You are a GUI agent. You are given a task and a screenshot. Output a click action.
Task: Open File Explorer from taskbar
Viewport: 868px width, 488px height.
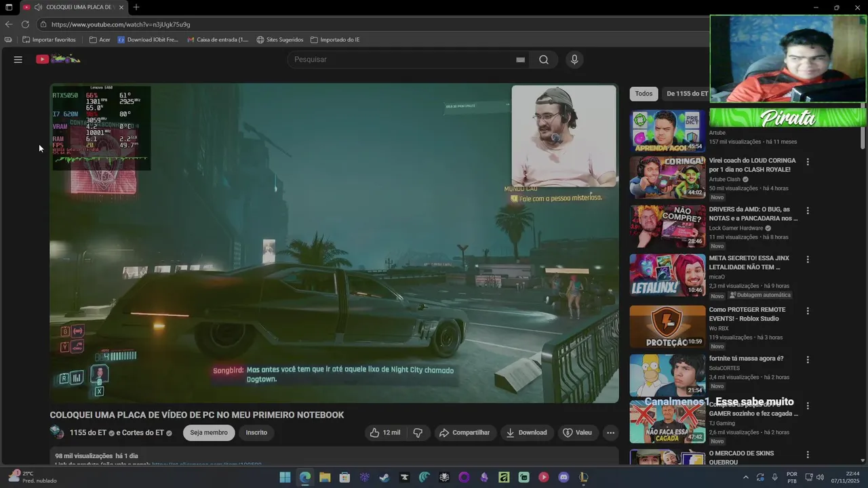[x=325, y=477]
